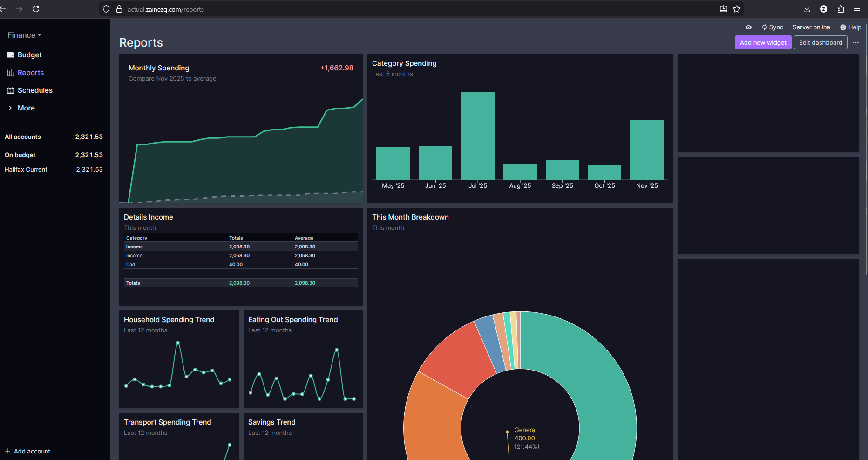
Task: Click Add new widget button
Action: (763, 42)
